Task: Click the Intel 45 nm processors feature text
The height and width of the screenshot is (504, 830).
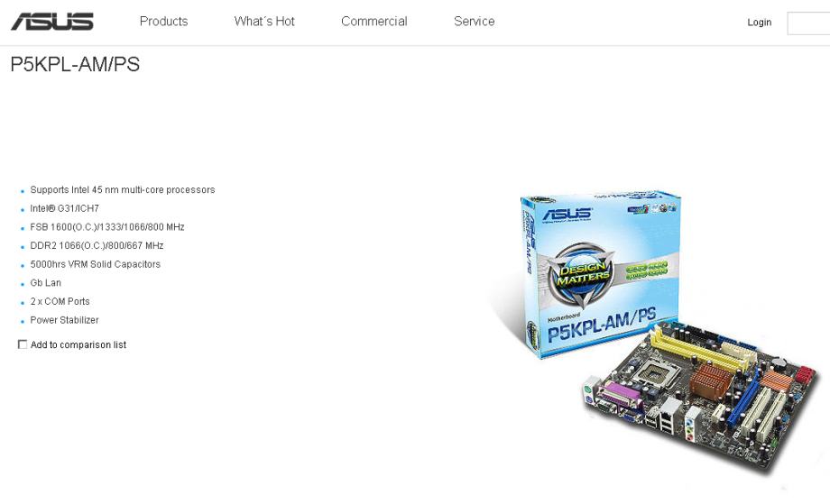Action: (123, 190)
